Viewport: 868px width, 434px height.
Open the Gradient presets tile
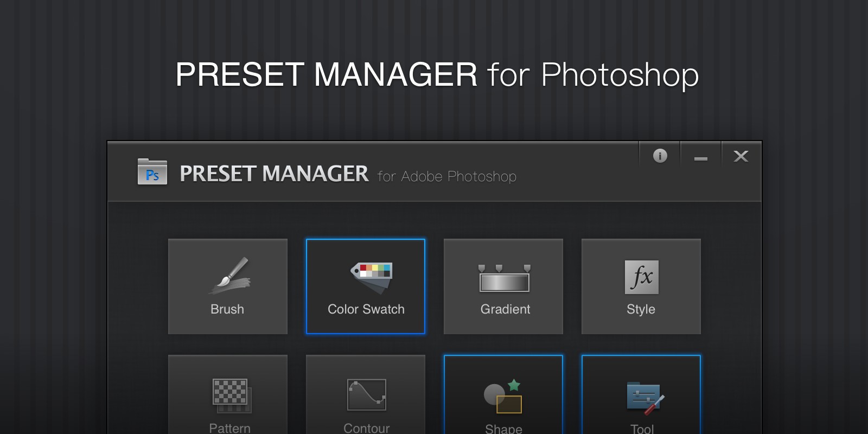click(x=503, y=286)
